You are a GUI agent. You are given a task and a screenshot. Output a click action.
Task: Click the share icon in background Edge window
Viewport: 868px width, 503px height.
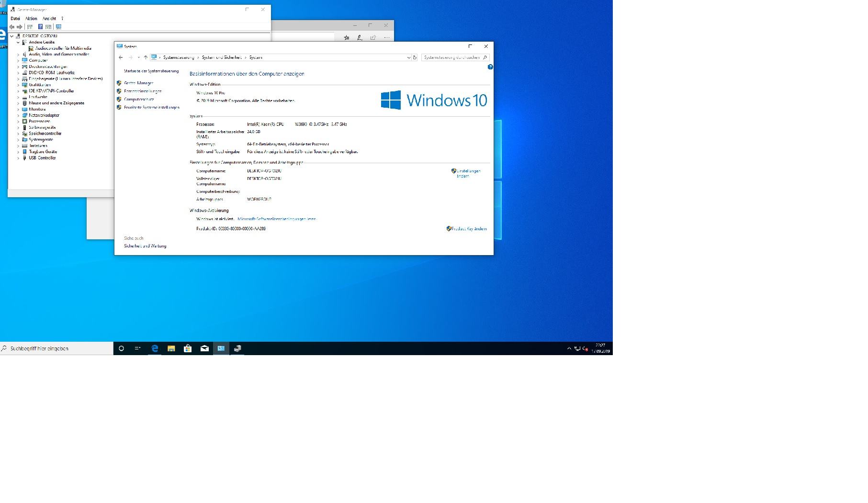click(373, 38)
